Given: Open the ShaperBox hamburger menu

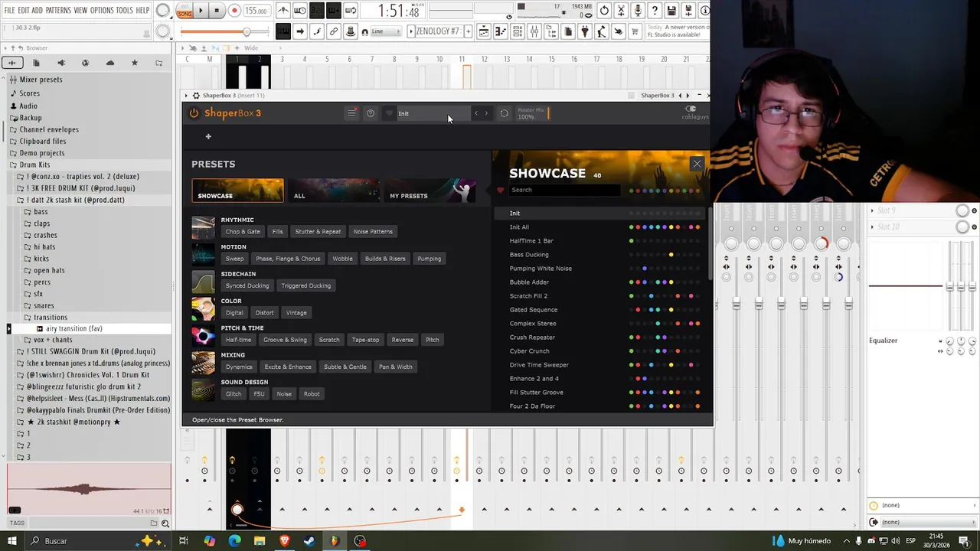Looking at the screenshot, I should click(351, 113).
